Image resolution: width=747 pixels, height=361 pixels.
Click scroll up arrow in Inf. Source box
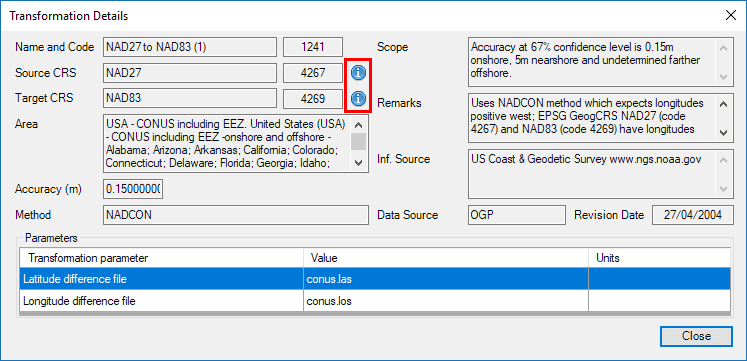(x=723, y=160)
